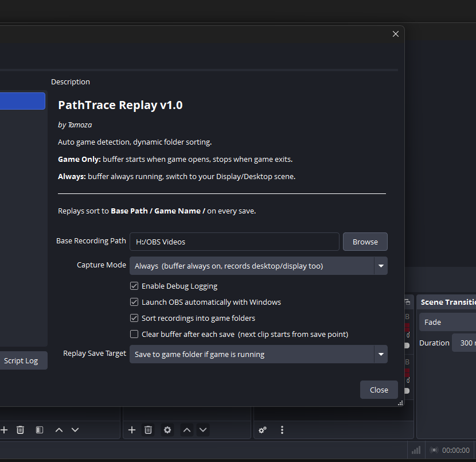Open advanced audio properties gears icon
The width and height of the screenshot is (476, 462).
coord(263,430)
